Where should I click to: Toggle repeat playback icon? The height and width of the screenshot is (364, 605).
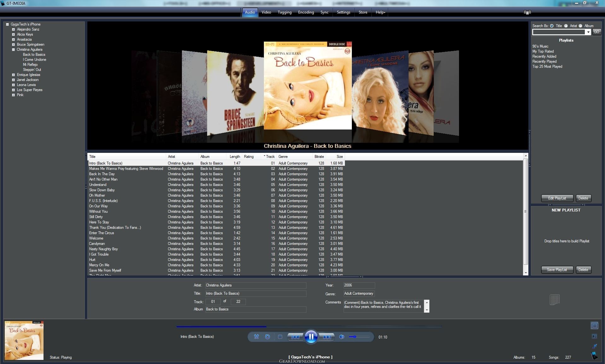point(267,337)
